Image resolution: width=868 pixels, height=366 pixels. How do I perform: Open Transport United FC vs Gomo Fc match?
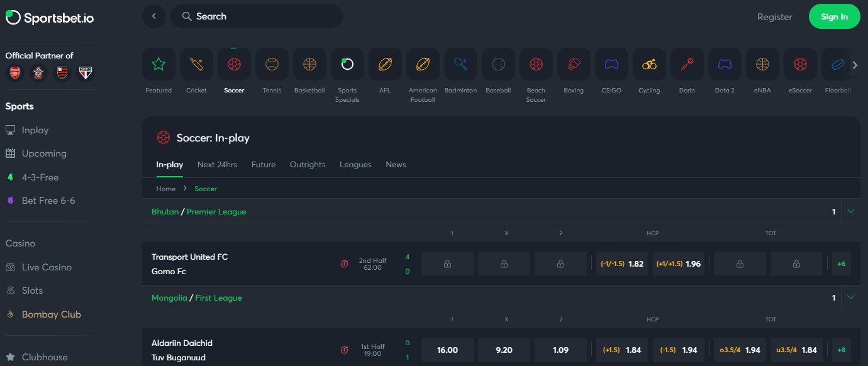[189, 264]
